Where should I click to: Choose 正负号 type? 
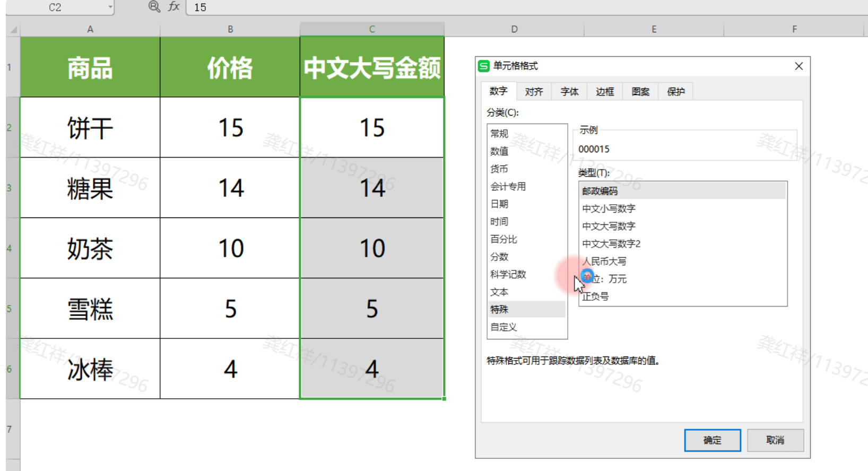pos(682,296)
